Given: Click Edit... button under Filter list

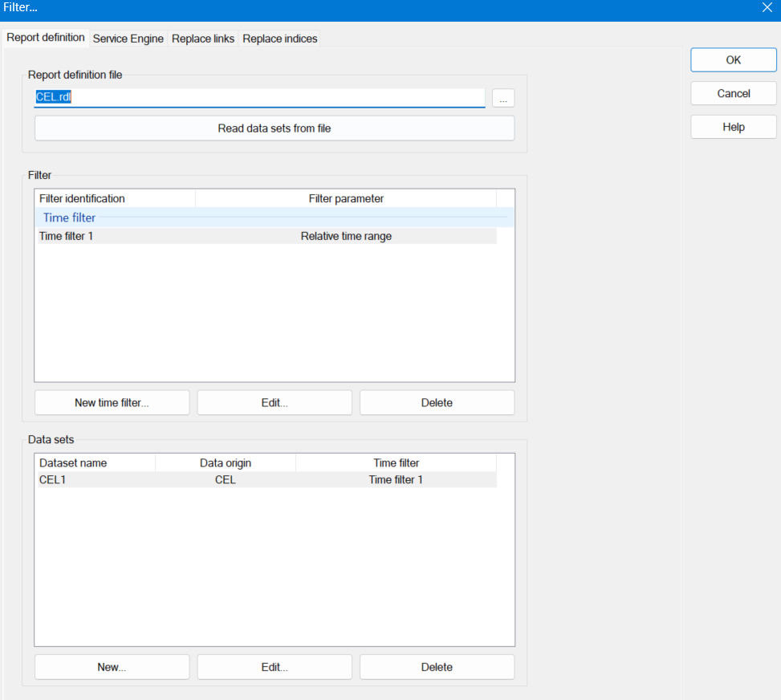Looking at the screenshot, I should 275,402.
